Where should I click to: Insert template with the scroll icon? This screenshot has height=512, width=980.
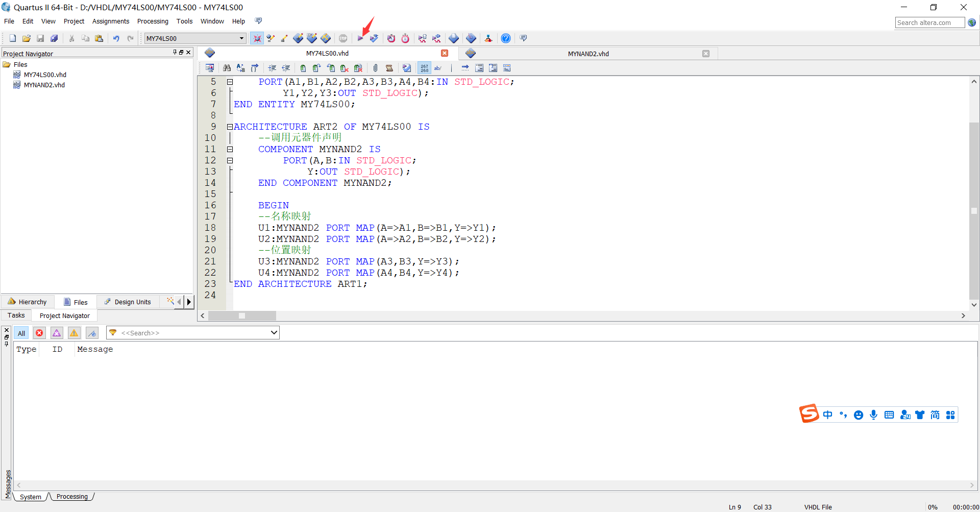pyautogui.click(x=389, y=68)
